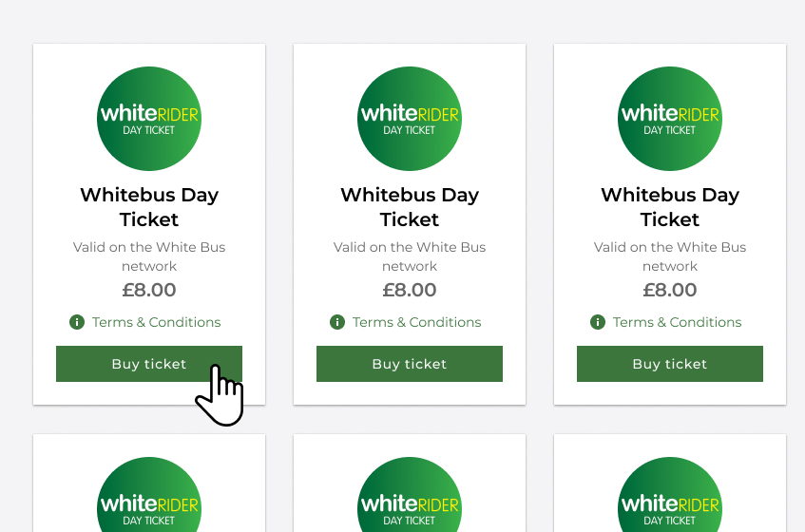Open Terms & Conditions on the middle card
Screen dimensions: 805x532
pos(416,322)
